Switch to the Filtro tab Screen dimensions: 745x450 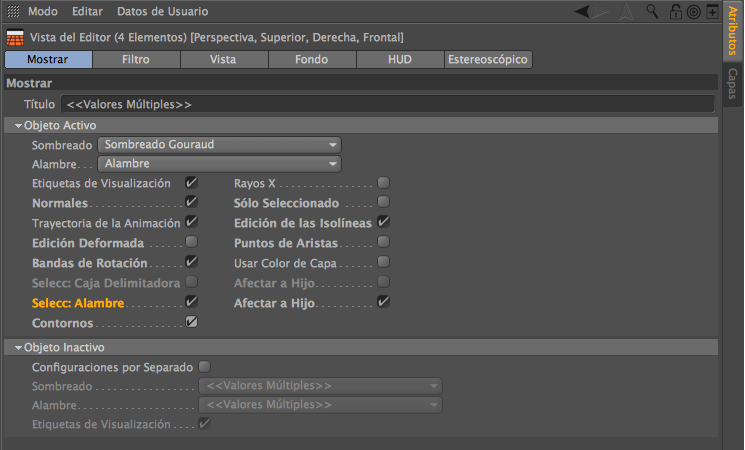[x=136, y=60]
